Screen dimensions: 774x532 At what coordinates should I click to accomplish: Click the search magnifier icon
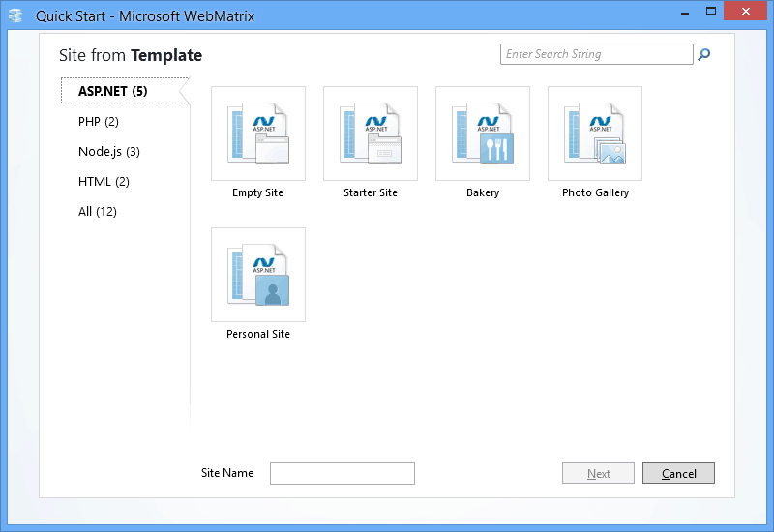pos(704,54)
